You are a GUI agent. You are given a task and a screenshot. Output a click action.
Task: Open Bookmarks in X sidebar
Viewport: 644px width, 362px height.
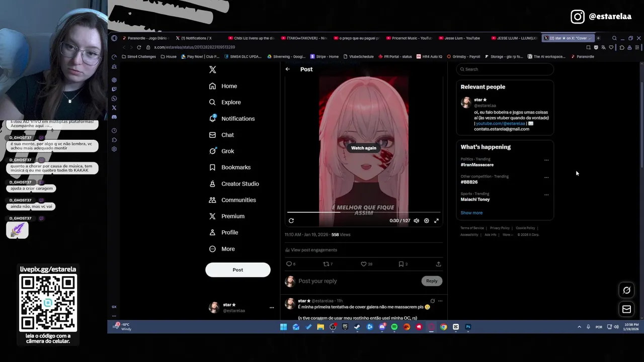229,167
